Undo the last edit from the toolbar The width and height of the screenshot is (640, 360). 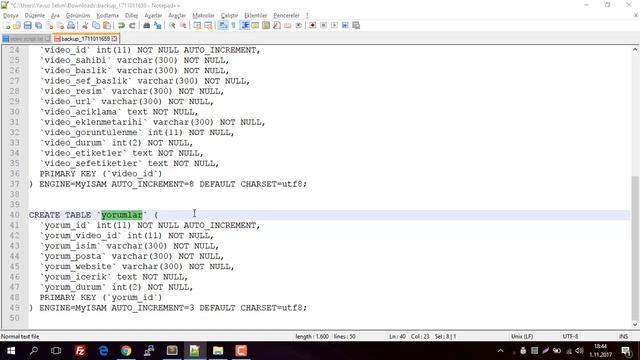121,25
